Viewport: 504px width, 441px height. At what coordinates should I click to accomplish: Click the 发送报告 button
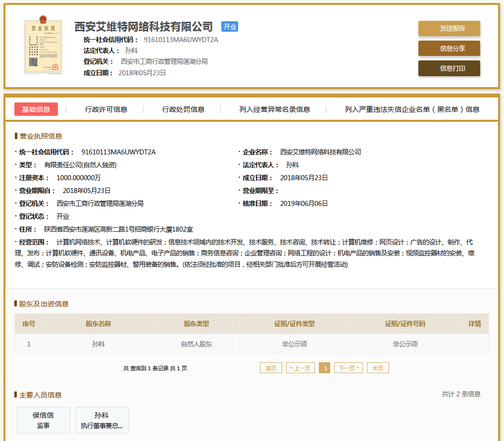point(449,29)
